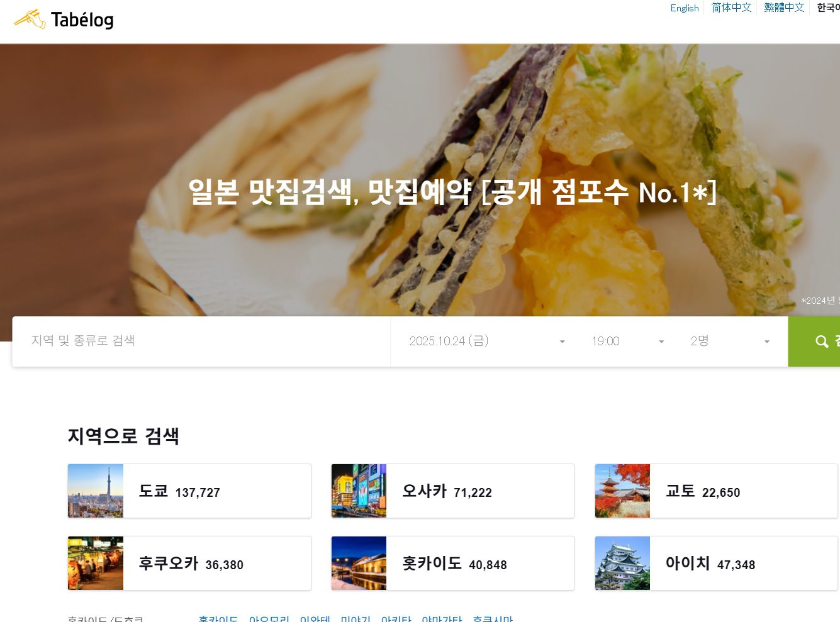Select the 오사카 71,222 region card
840x622 pixels.
pos(453,491)
